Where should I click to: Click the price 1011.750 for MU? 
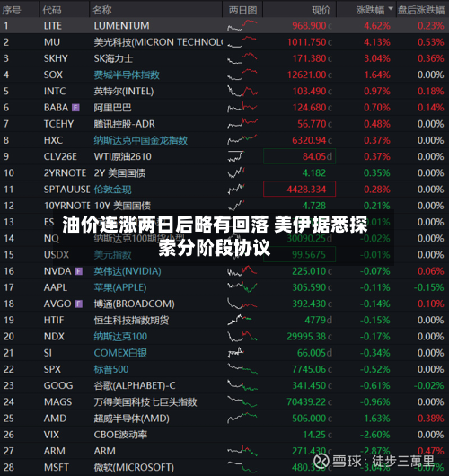[x=306, y=42]
